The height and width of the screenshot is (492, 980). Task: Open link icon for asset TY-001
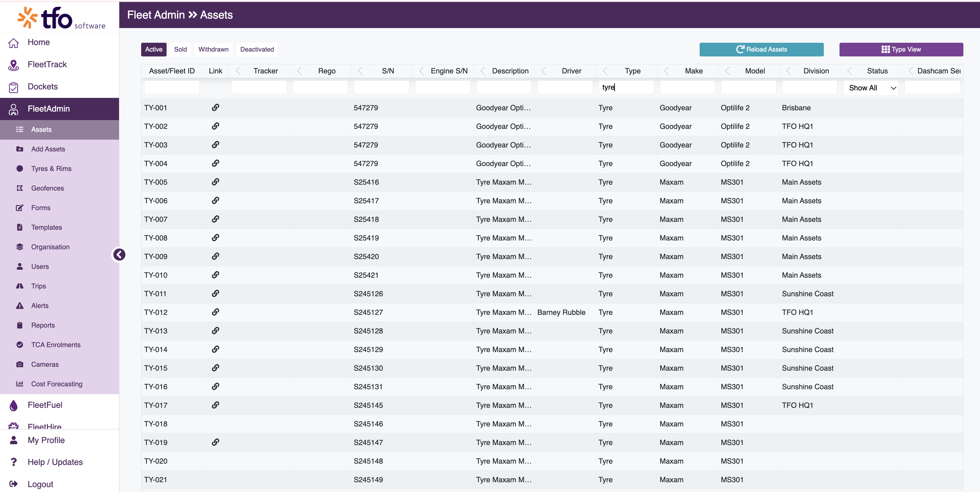pos(215,107)
